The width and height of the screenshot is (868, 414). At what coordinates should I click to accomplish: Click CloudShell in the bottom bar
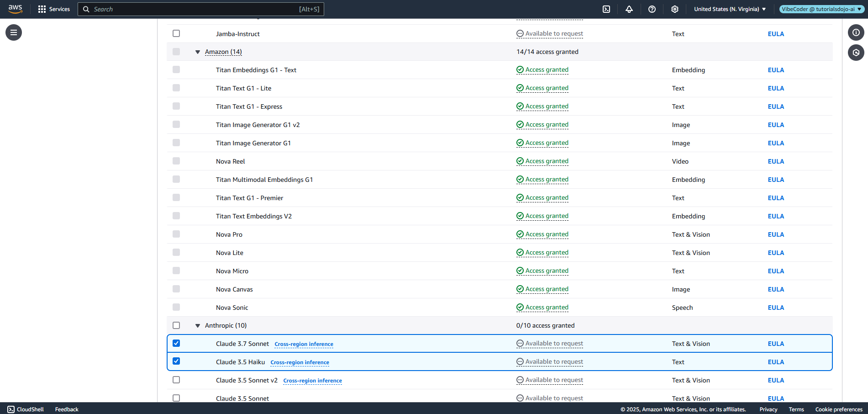[x=26, y=409]
